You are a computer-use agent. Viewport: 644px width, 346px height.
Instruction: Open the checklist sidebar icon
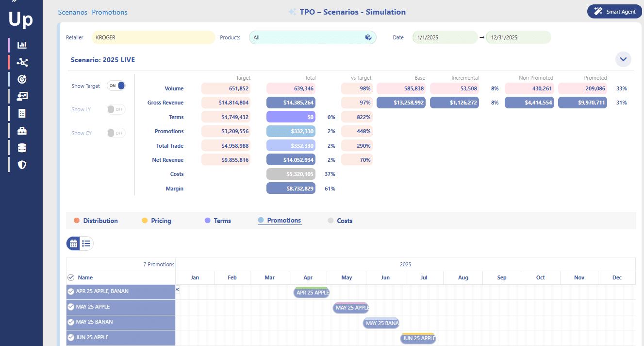point(22,113)
